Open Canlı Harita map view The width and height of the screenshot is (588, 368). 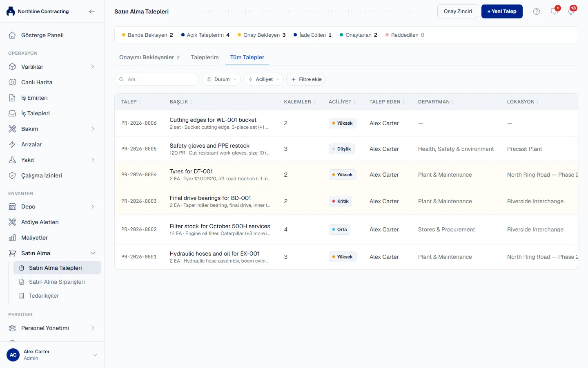pyautogui.click(x=52, y=82)
